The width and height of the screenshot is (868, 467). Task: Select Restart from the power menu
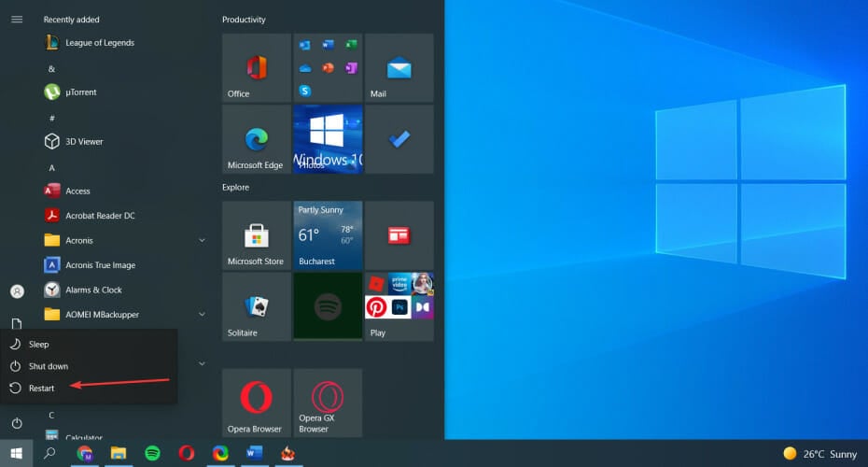coord(89,389)
